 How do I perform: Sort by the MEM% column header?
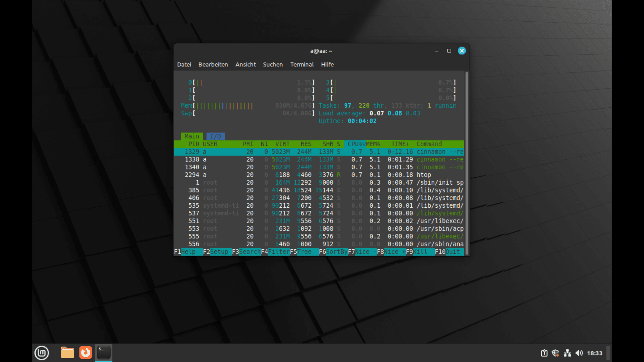tap(373, 144)
